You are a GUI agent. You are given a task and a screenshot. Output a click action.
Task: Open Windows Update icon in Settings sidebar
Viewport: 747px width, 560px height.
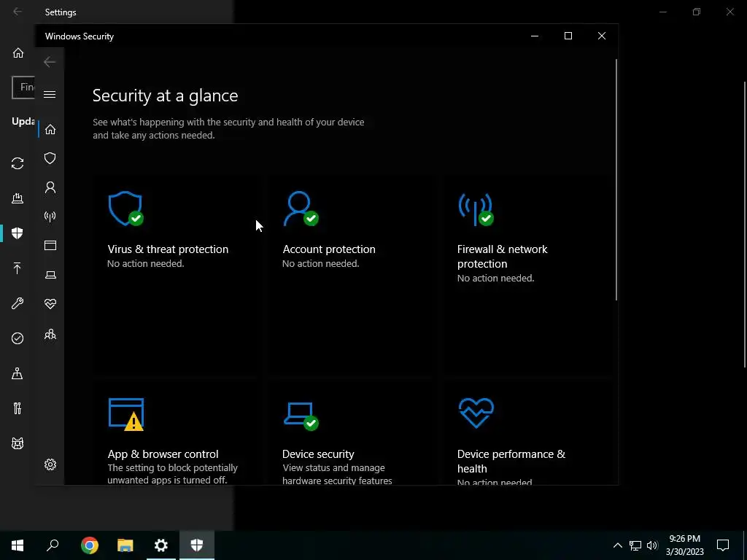[18, 163]
